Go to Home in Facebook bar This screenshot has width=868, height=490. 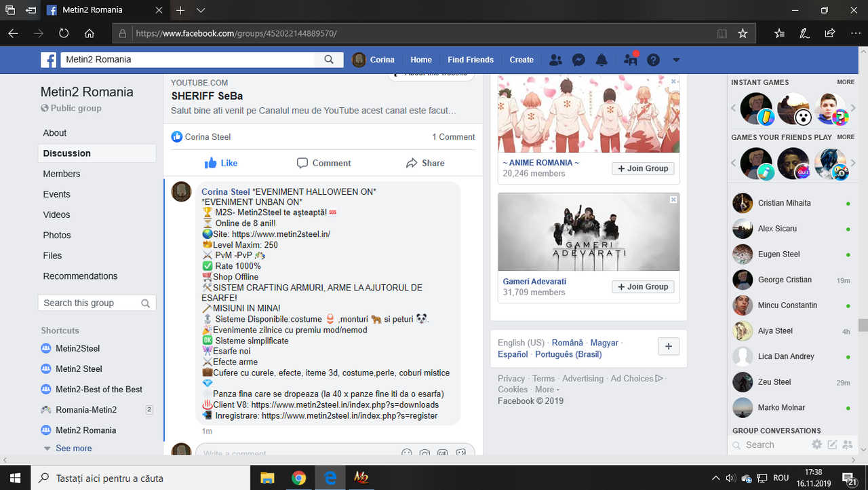tap(421, 60)
